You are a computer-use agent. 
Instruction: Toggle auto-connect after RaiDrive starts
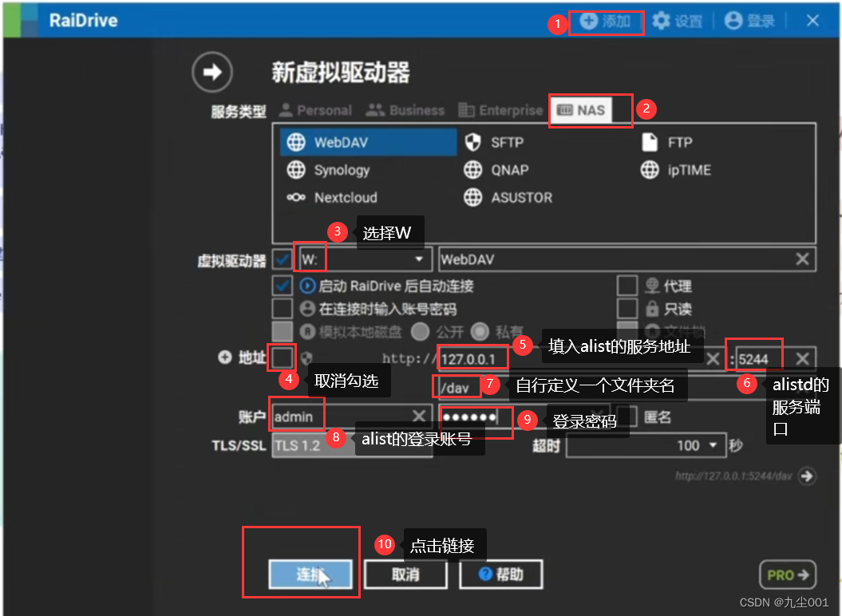(x=283, y=285)
